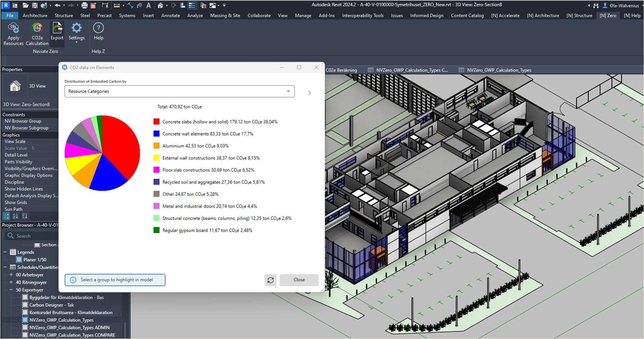
Task: Expand the Settings dropdown in ribbon
Action: (76, 42)
